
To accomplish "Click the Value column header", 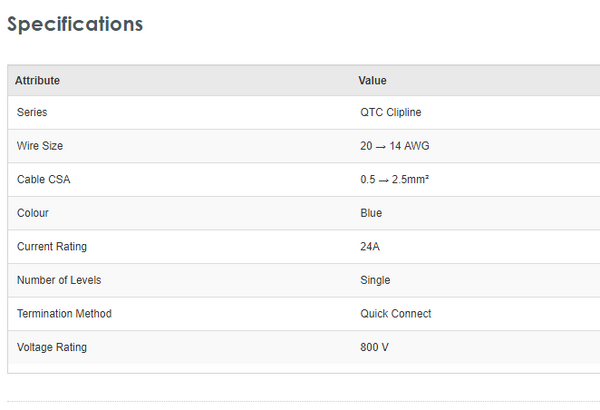I will (372, 80).
